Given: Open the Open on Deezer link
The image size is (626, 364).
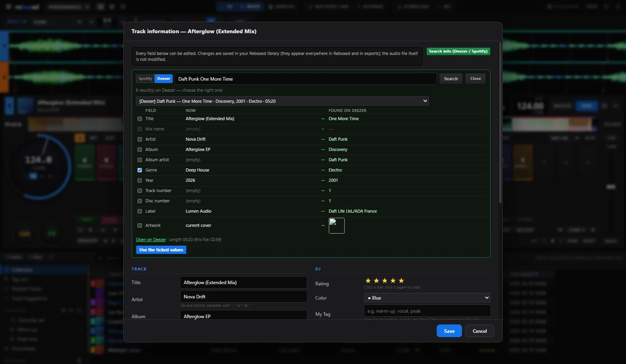Looking at the screenshot, I should pos(151,240).
